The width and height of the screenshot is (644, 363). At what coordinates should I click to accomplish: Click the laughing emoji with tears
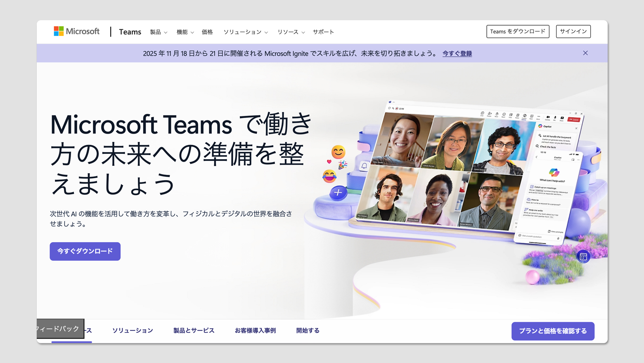pyautogui.click(x=329, y=177)
